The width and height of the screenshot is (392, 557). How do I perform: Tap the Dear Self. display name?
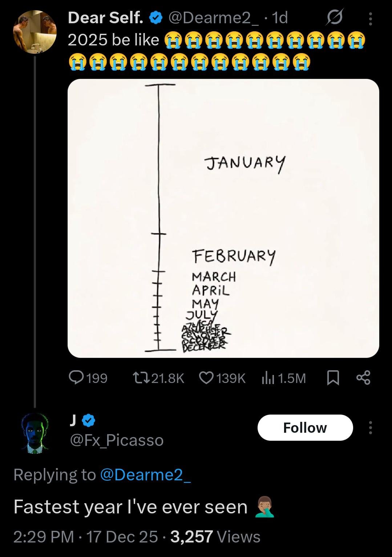(x=105, y=17)
